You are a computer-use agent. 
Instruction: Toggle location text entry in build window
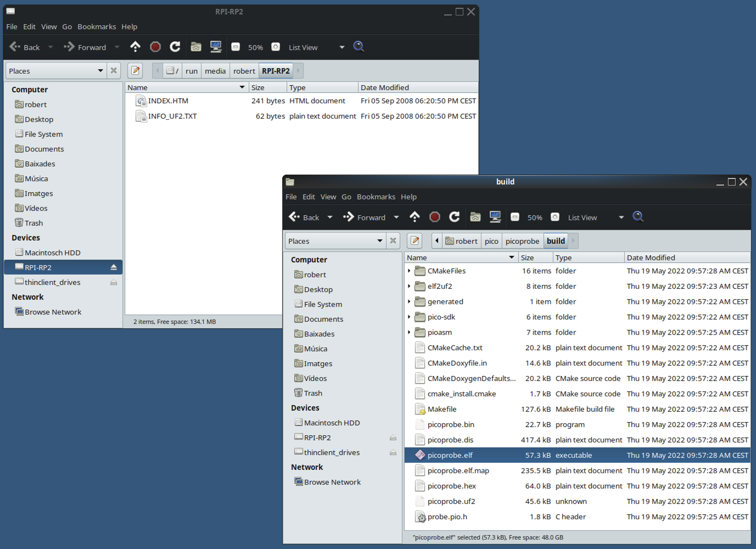[415, 241]
